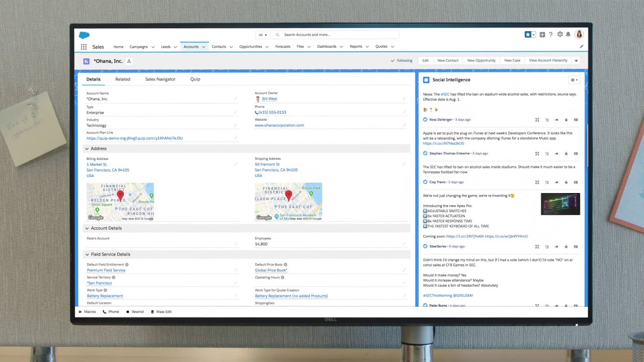Image resolution: width=644 pixels, height=362 pixels.
Task: Edit the Employees field pencil
Action: [x=404, y=244]
